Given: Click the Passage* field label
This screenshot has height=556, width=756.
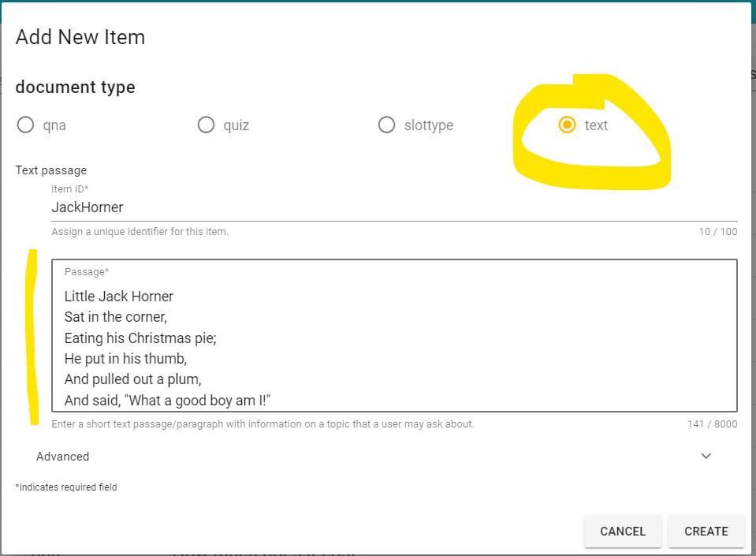Looking at the screenshot, I should (x=87, y=272).
